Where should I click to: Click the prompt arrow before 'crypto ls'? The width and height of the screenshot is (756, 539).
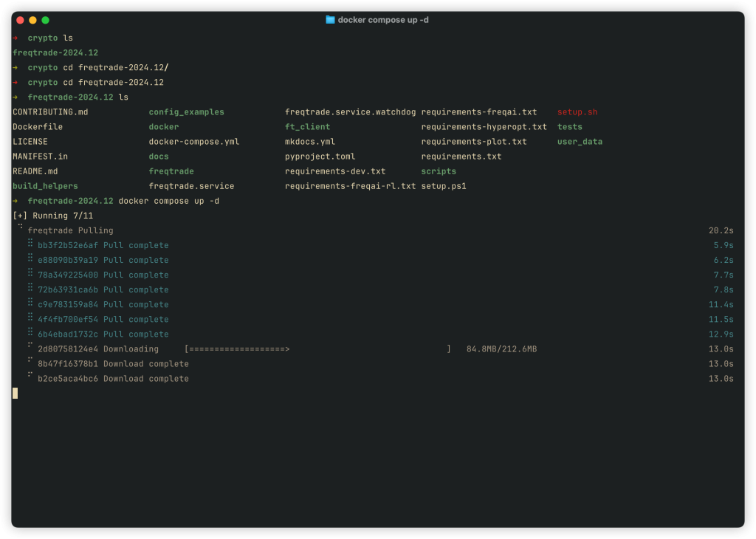pyautogui.click(x=16, y=38)
